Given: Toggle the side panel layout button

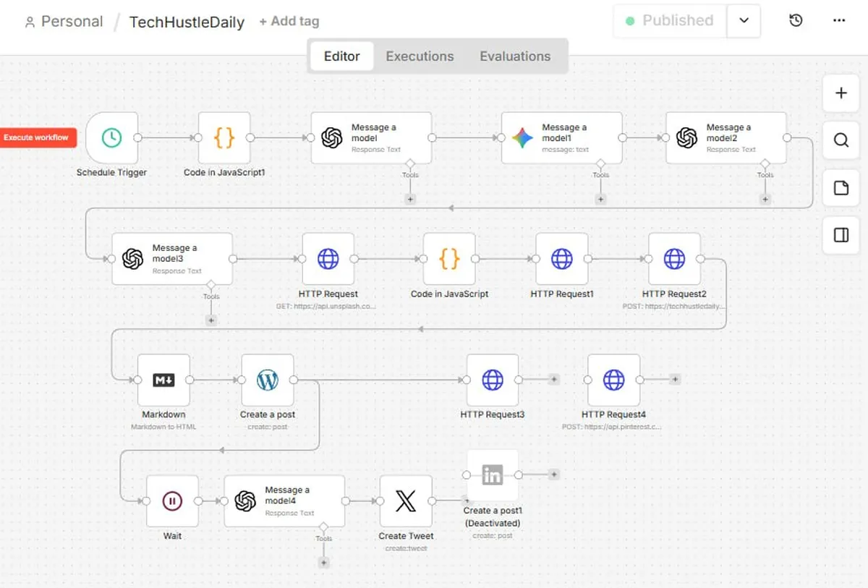Looking at the screenshot, I should click(841, 235).
